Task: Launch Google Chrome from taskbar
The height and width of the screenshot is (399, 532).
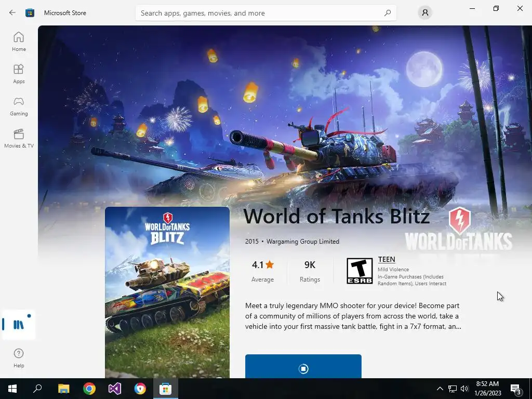Action: [89, 389]
